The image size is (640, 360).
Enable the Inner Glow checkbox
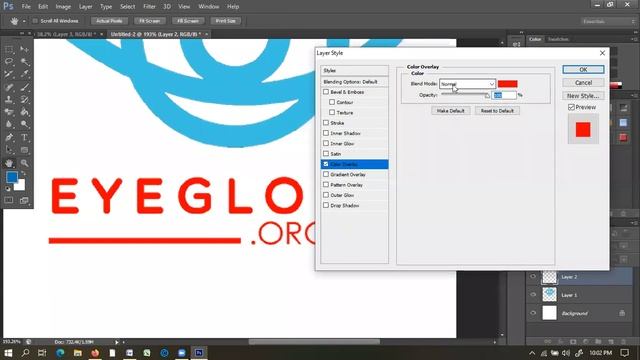tap(326, 143)
